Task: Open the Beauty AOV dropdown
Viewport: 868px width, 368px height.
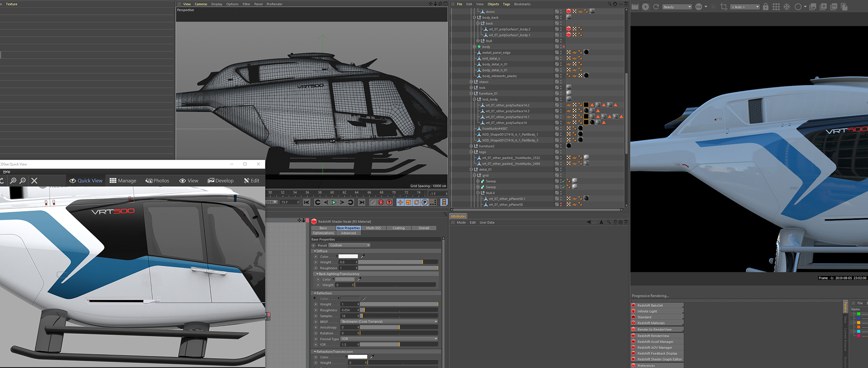Action: click(677, 7)
